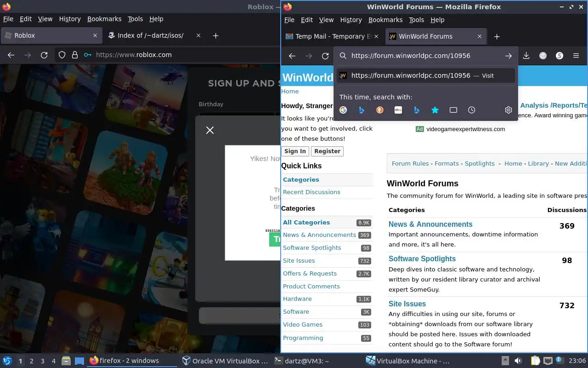Screen dimensions: 588x368
Task: Search with DuckDuckGo from the address bar dropdown
Action: coord(380,110)
